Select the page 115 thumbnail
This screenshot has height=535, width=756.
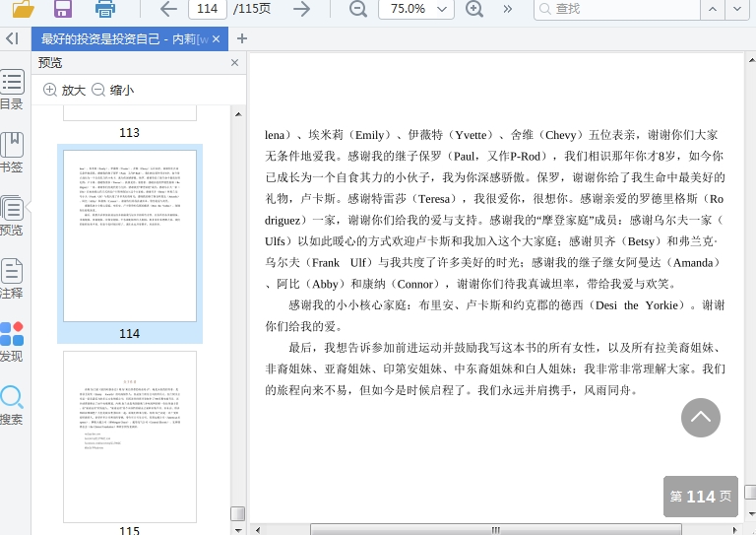click(130, 435)
